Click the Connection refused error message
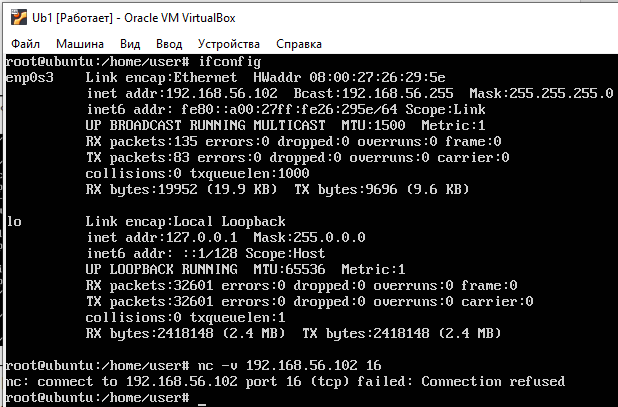The height and width of the screenshot is (407, 618). click(x=493, y=381)
